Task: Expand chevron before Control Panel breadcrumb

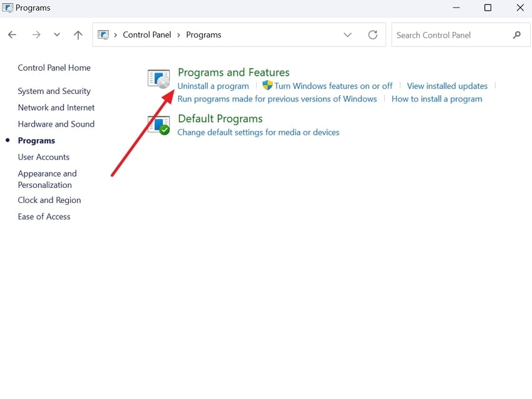Action: pyautogui.click(x=115, y=35)
